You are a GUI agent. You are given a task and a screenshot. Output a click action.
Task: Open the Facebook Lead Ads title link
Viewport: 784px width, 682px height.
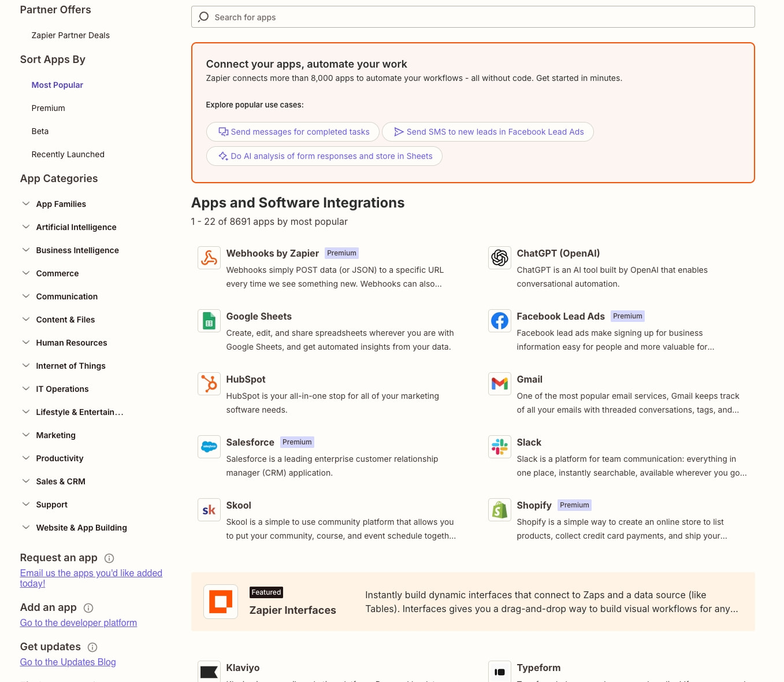pos(560,316)
